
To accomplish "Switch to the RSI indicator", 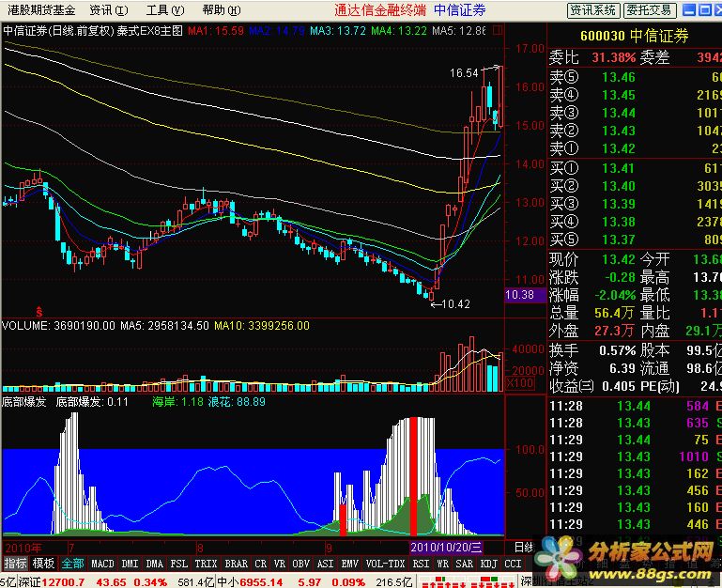I will (421, 564).
